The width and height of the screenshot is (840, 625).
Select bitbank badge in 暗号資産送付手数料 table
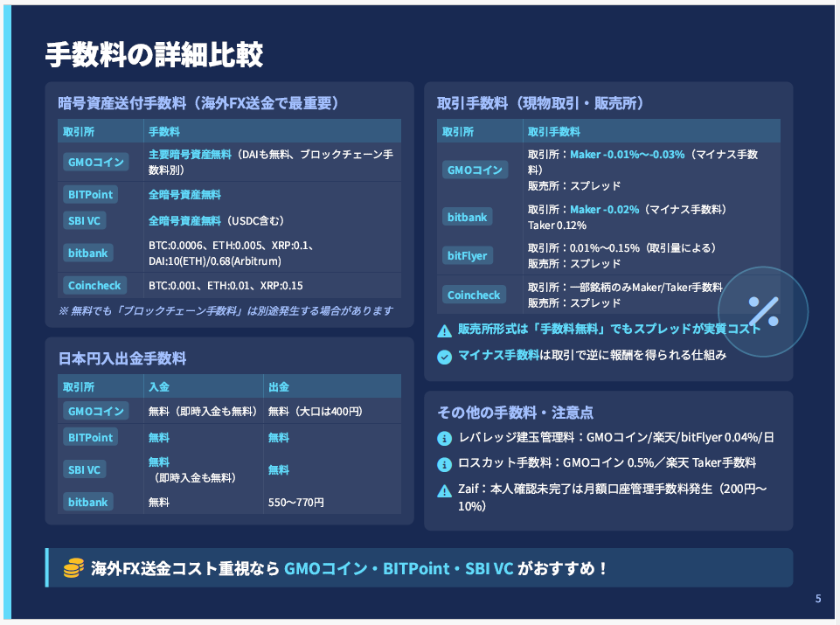point(88,253)
